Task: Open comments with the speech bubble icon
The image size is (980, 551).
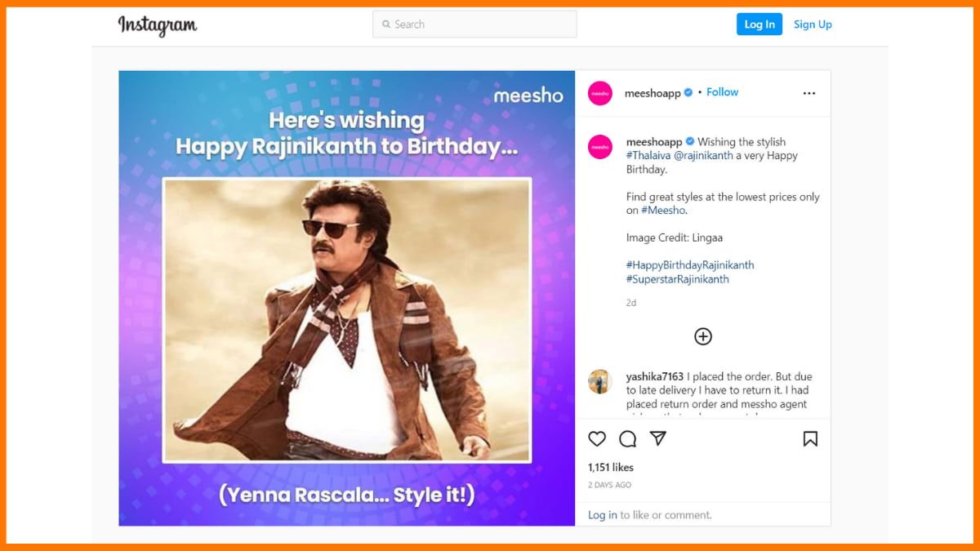Action: [x=627, y=439]
